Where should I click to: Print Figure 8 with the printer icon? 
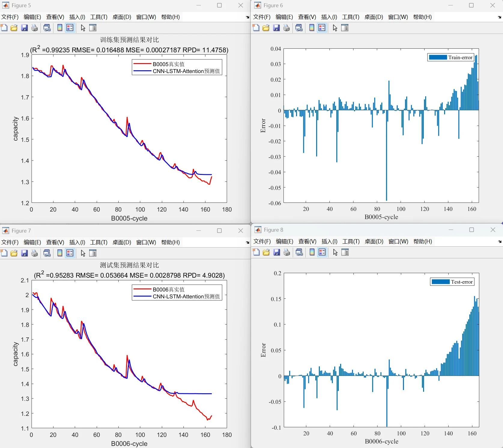click(x=287, y=252)
